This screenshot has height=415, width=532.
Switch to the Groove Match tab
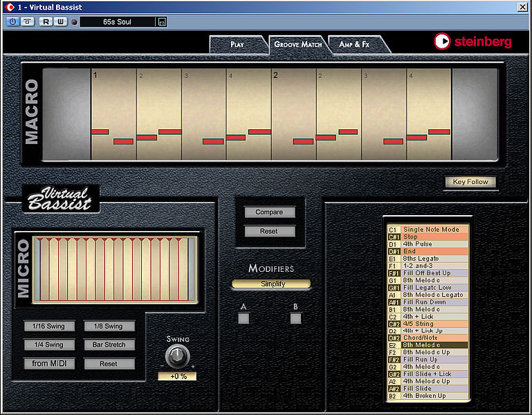pyautogui.click(x=298, y=44)
